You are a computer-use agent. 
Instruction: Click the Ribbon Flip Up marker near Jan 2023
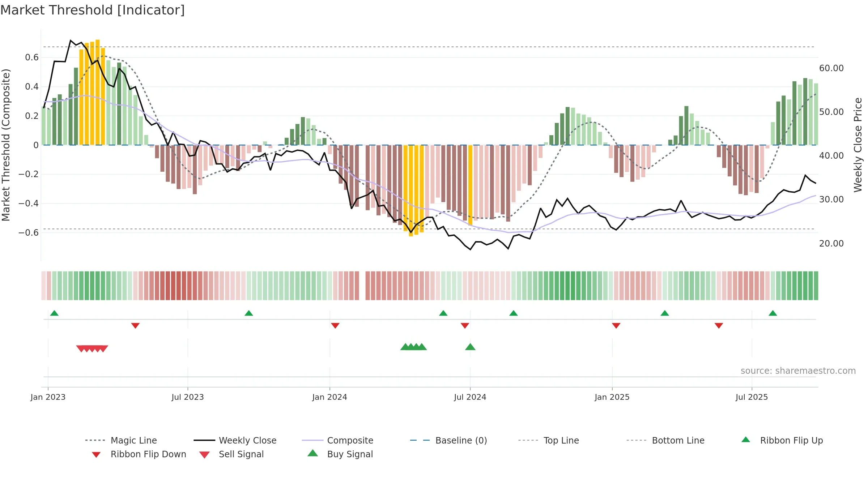[x=54, y=313]
